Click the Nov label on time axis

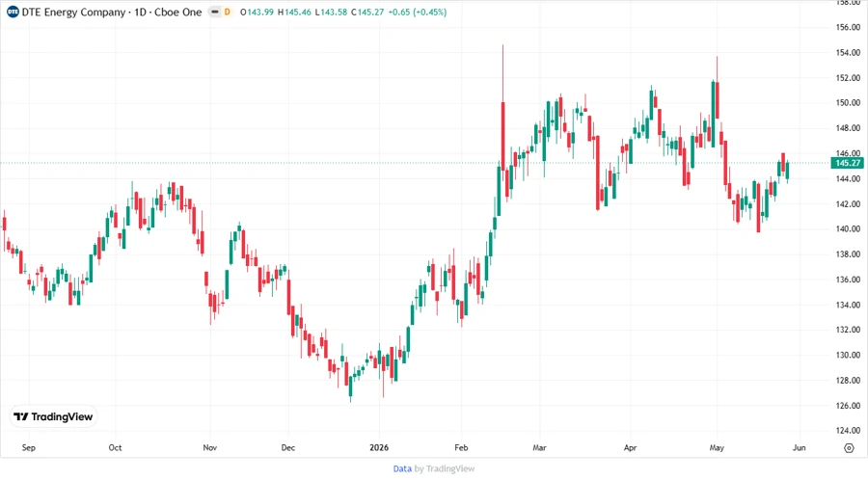210,448
